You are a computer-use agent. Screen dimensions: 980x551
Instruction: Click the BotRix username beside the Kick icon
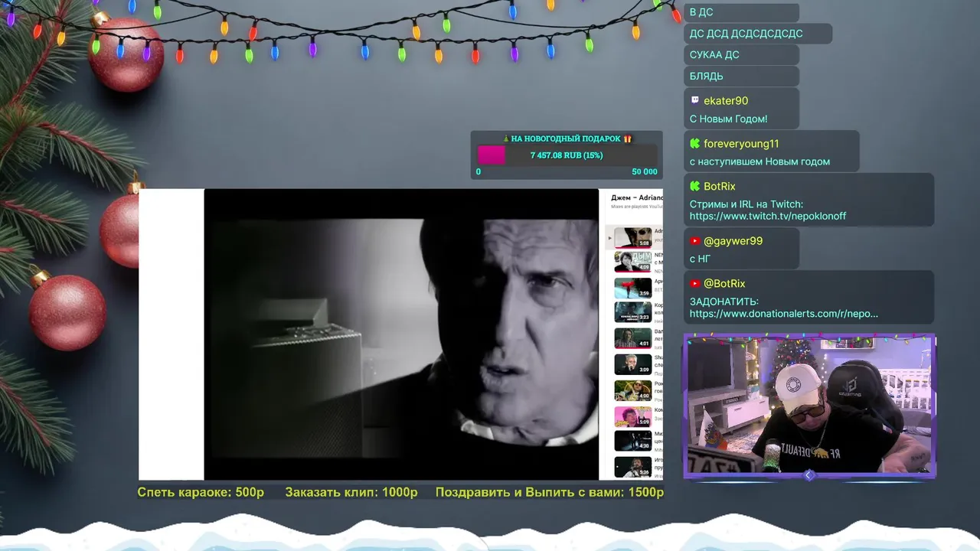point(720,186)
